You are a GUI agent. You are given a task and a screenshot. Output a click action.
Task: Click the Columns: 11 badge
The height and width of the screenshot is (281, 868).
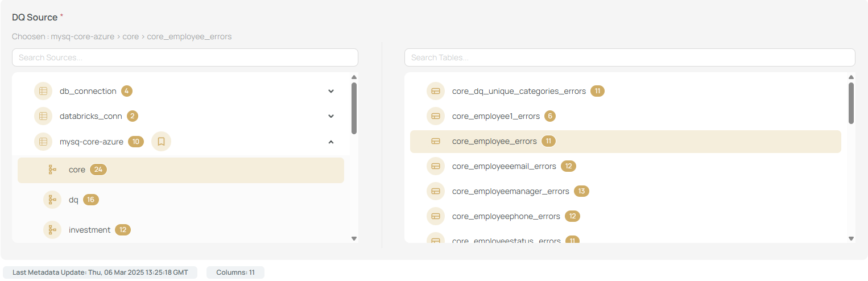tap(235, 272)
